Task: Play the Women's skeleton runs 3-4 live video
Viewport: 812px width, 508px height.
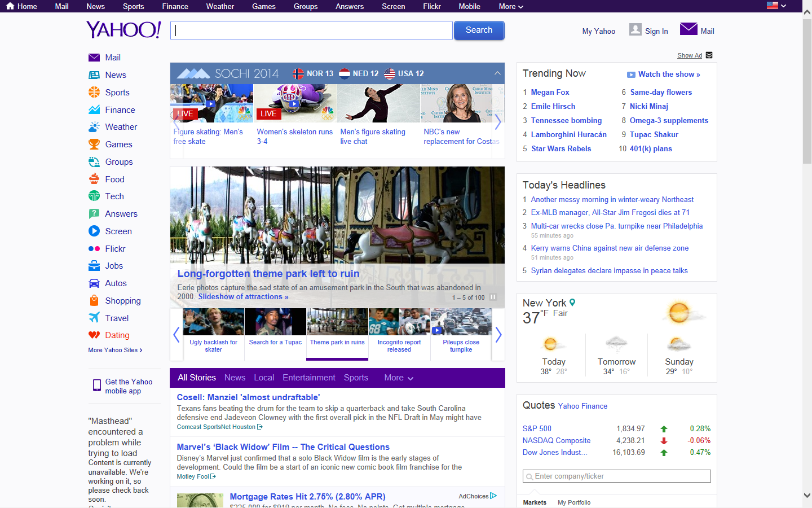Action: click(295, 103)
